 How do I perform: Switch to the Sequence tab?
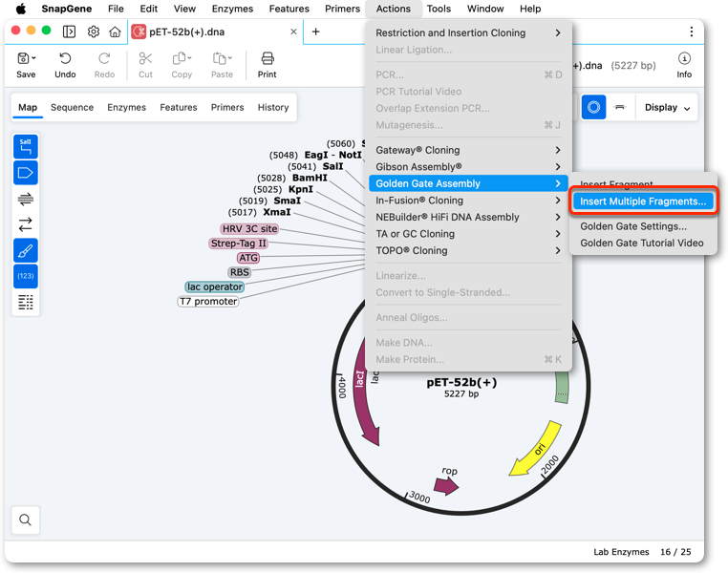72,107
